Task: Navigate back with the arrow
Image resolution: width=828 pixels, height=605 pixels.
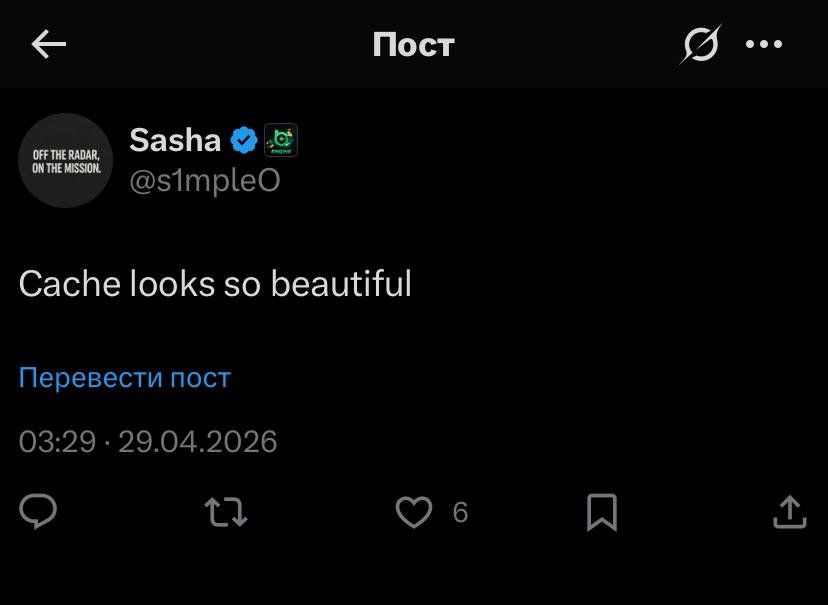Action: point(48,44)
